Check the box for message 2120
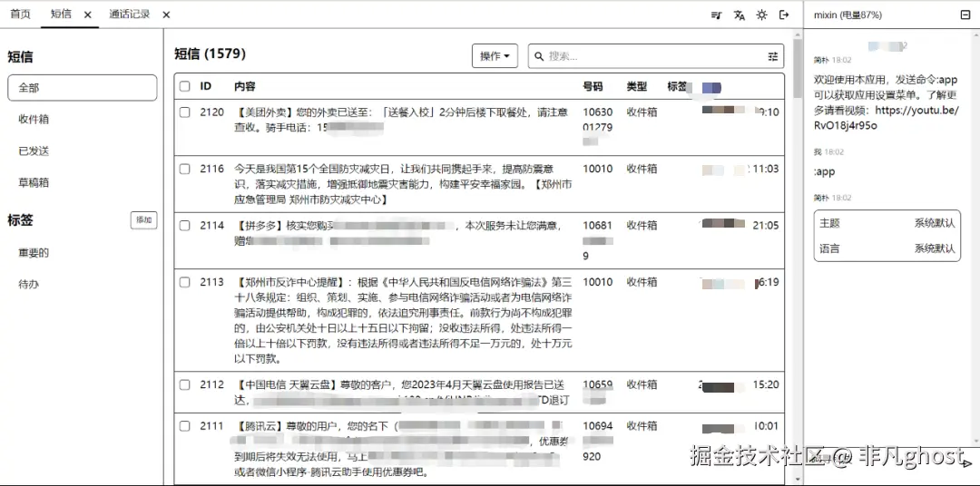 184,112
